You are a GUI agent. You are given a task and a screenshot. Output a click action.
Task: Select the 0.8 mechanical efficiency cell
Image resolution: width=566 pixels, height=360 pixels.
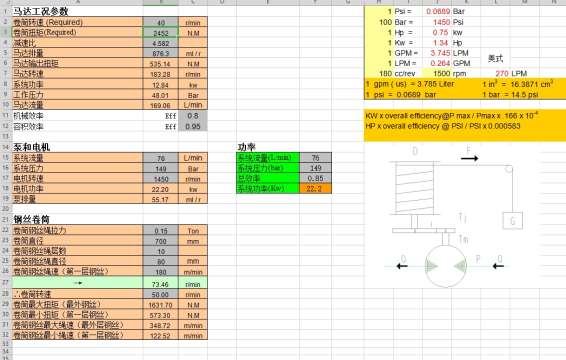[193, 116]
